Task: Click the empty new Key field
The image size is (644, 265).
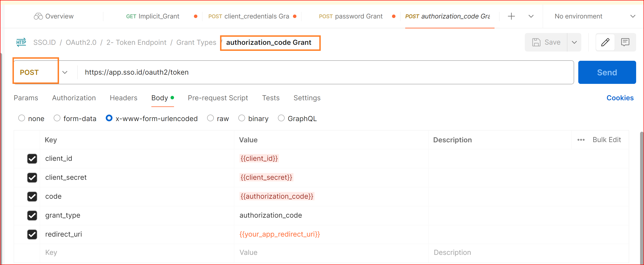Action: (x=137, y=253)
